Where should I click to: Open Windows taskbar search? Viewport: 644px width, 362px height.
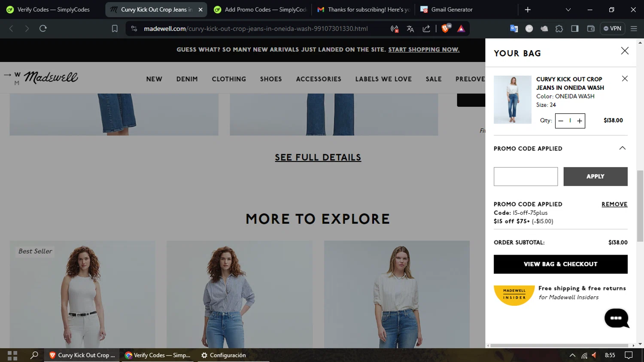(34, 355)
